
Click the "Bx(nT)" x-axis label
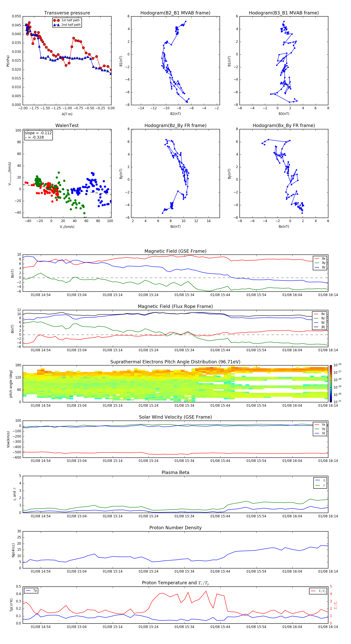(x=284, y=227)
